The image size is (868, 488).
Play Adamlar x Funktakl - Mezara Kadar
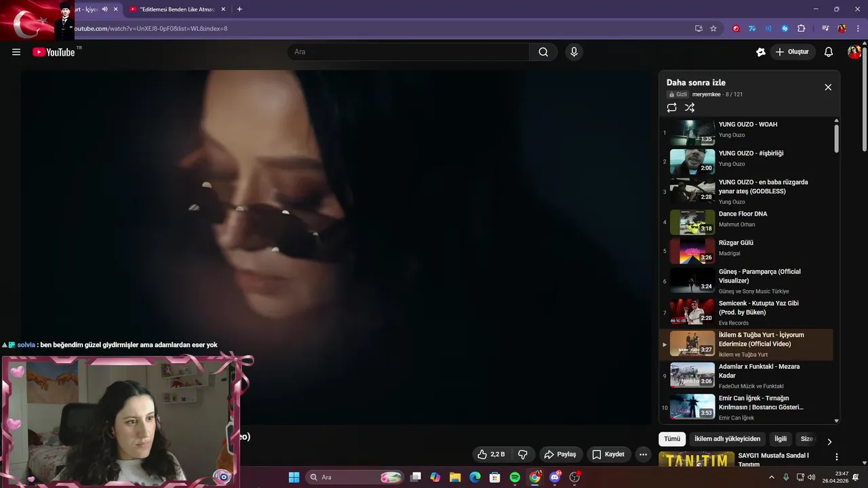(746, 376)
